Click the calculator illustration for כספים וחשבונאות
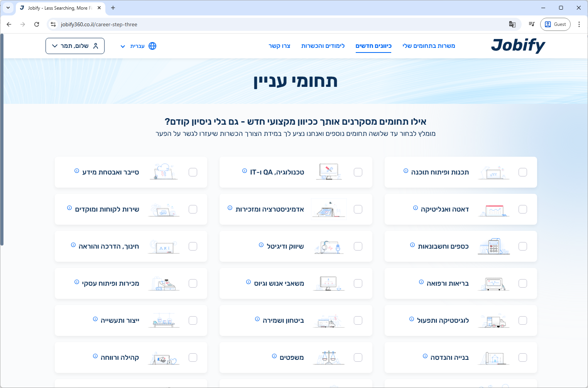The image size is (588, 388). (x=493, y=246)
